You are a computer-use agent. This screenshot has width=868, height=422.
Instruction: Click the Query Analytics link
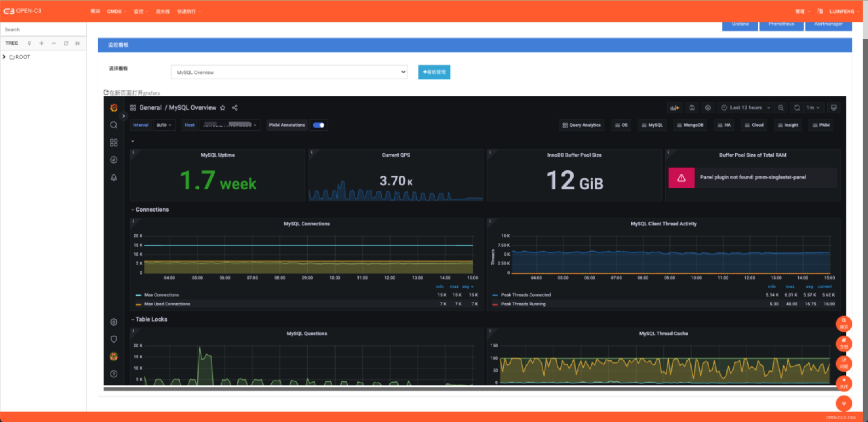(581, 125)
